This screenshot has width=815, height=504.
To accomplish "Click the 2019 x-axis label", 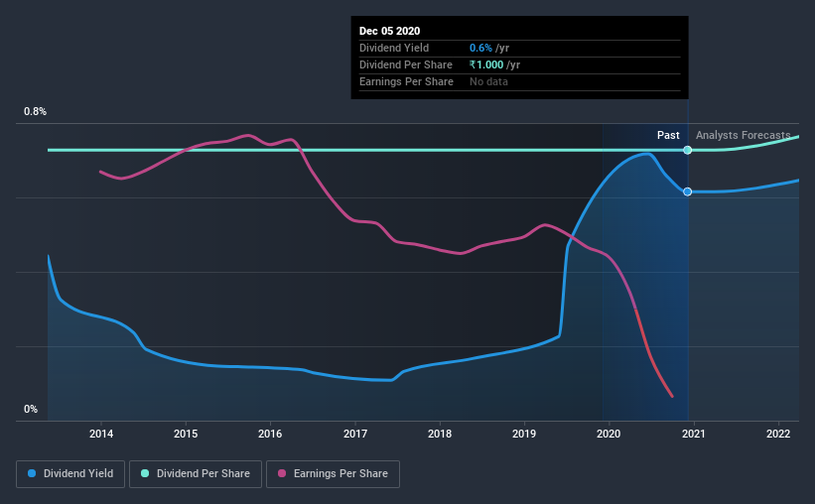I will pyautogui.click(x=524, y=434).
